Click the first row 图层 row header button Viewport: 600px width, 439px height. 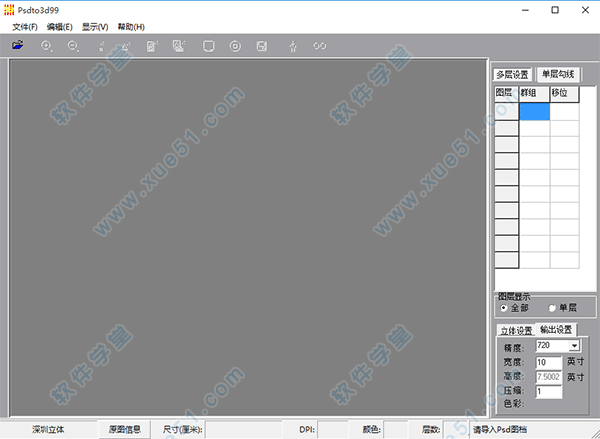pos(506,111)
